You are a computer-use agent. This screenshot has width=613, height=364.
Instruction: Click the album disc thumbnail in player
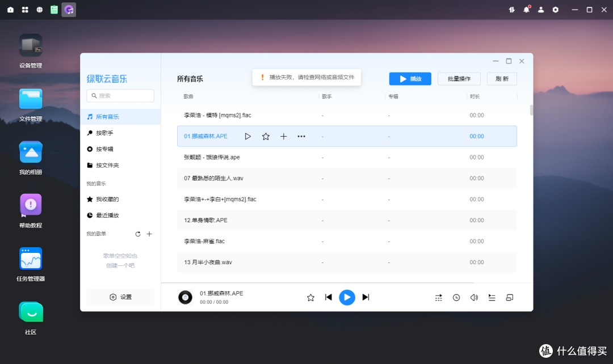pos(185,297)
